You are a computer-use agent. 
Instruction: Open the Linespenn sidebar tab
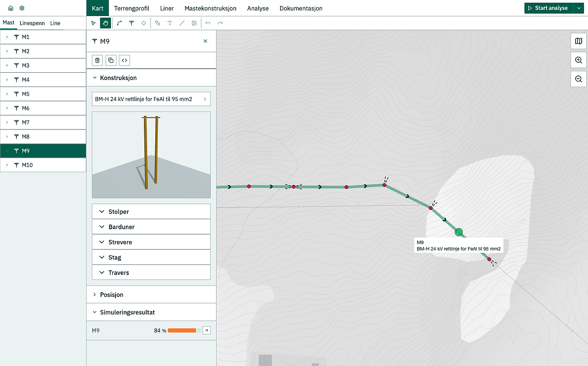(32, 23)
